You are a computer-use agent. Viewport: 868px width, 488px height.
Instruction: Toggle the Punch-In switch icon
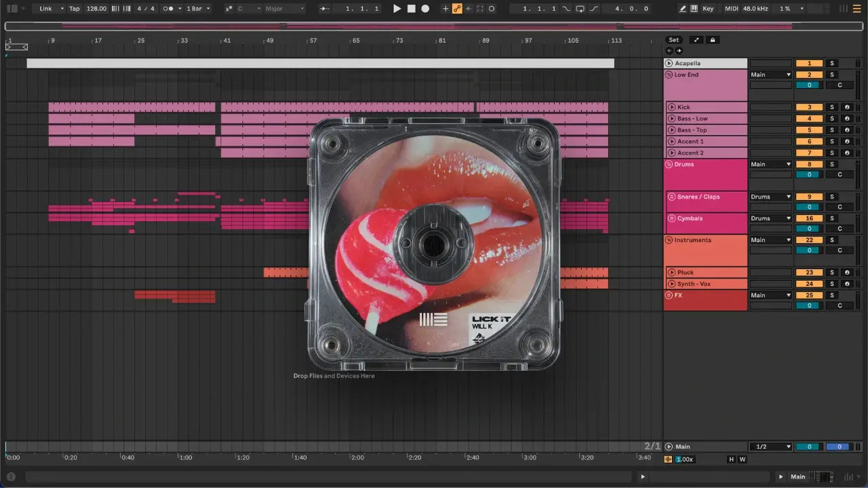(x=567, y=9)
